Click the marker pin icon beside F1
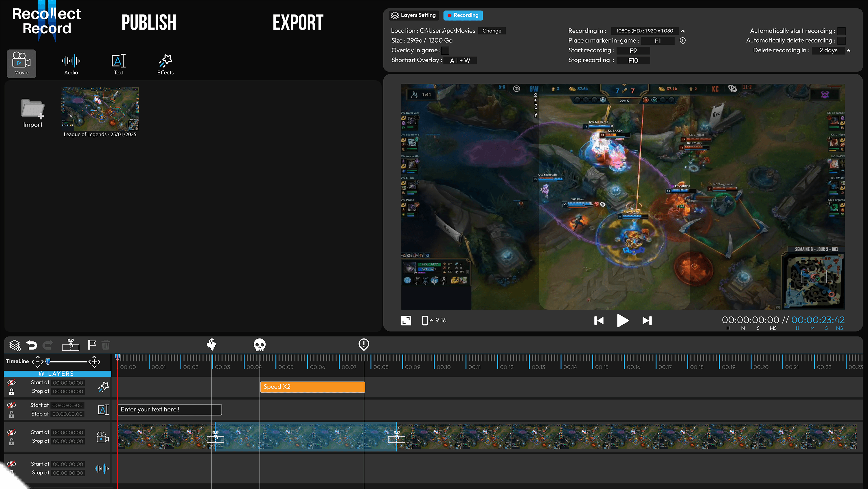 point(683,41)
